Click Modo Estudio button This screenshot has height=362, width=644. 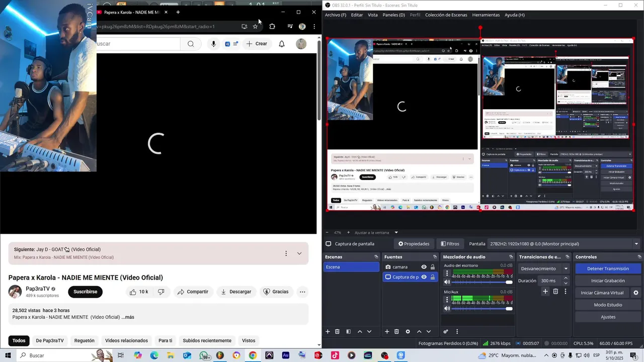[608, 305]
